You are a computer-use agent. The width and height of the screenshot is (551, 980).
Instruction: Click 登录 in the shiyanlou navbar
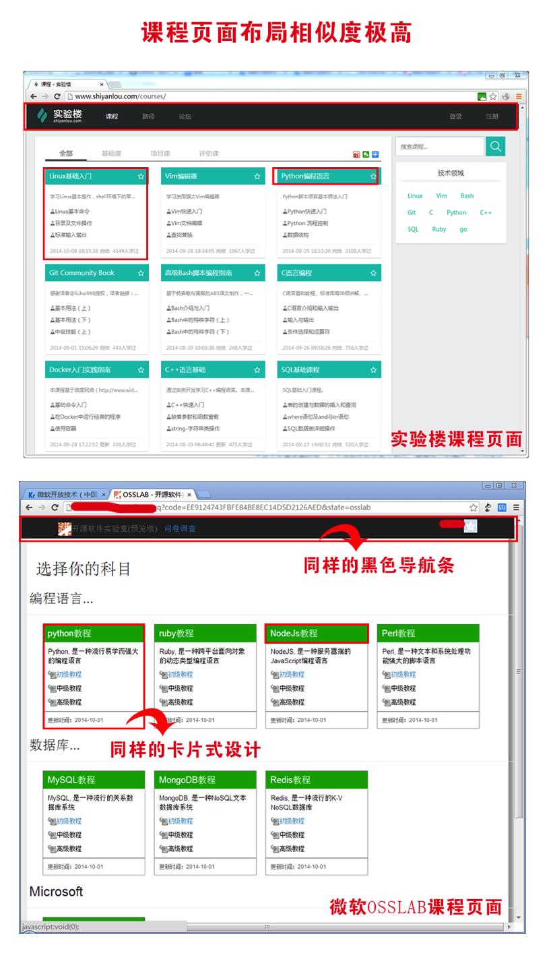click(x=455, y=117)
